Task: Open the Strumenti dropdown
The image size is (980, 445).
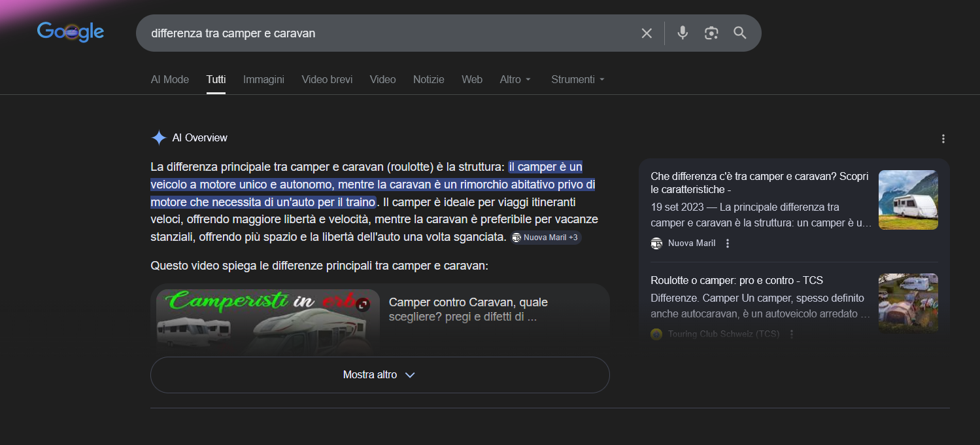Action: tap(577, 80)
